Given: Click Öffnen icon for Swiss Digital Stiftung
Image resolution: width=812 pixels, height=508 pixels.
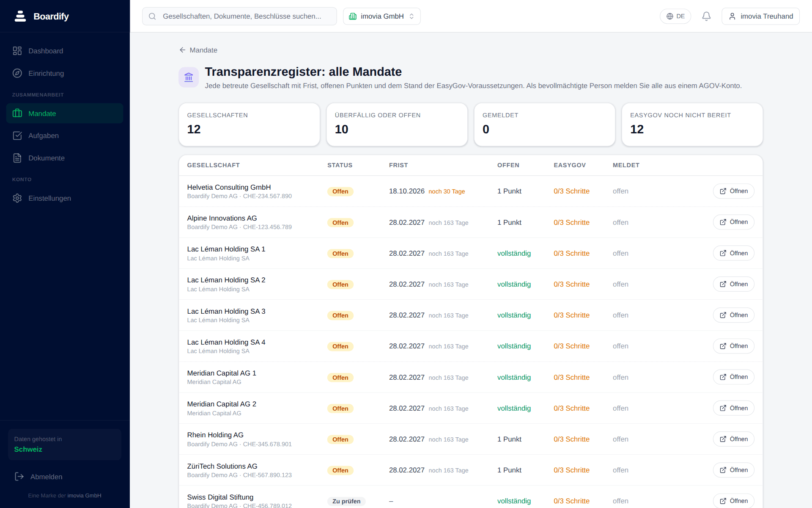Looking at the screenshot, I should pos(723,501).
